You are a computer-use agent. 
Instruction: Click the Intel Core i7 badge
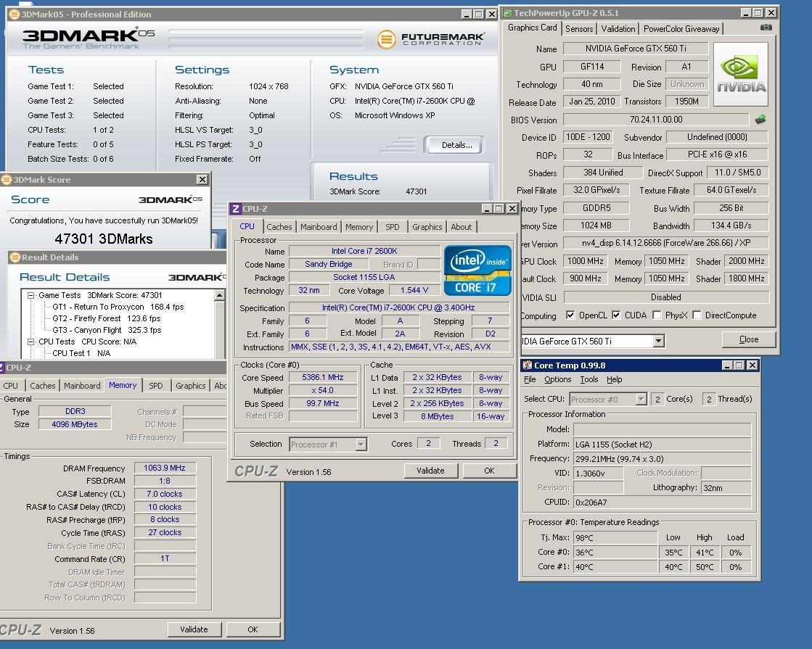477,270
